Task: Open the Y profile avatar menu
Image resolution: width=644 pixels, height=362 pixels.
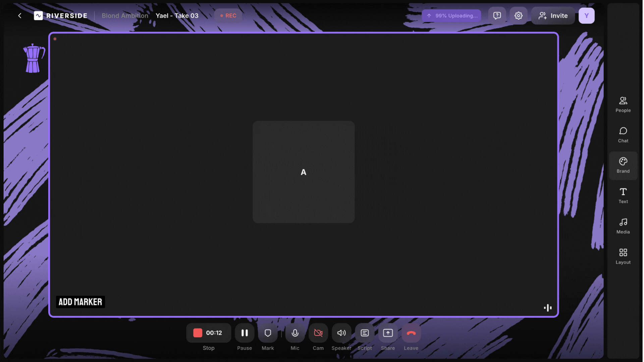Action: point(586,16)
